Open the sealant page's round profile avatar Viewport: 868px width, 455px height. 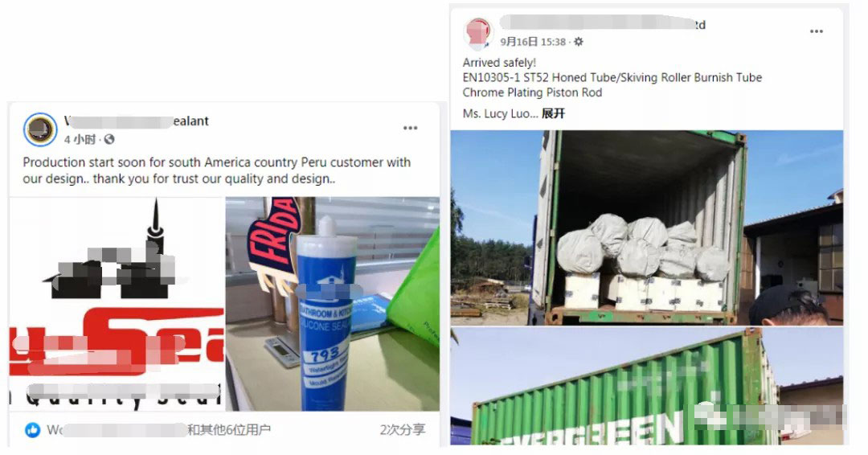[40, 129]
